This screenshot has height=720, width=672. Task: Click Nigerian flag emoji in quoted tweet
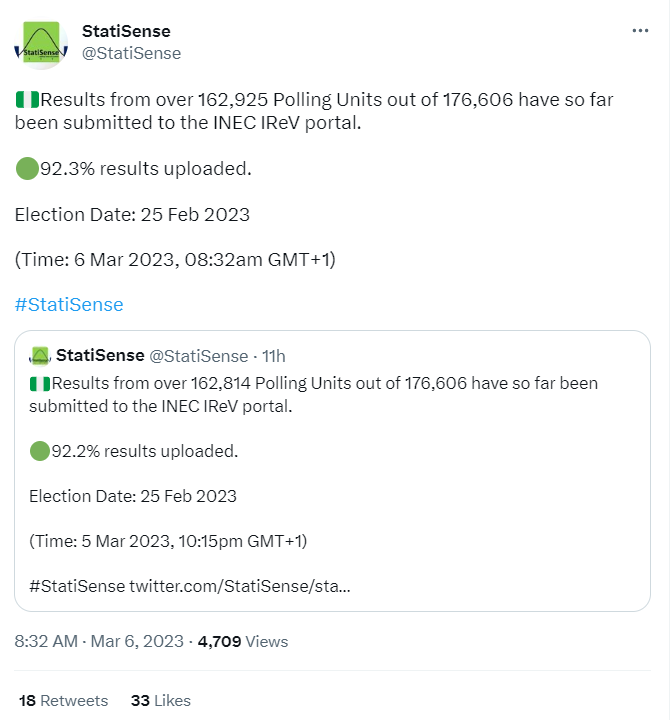pos(40,383)
